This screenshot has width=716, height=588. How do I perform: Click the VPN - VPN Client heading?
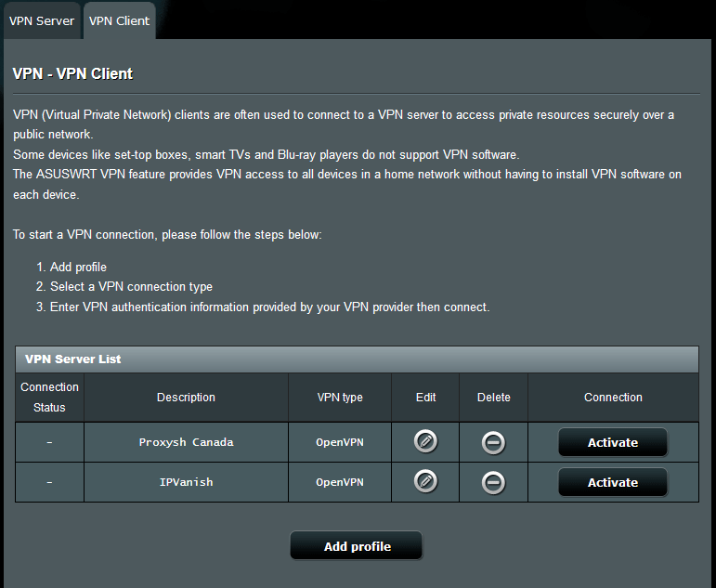[x=72, y=73]
